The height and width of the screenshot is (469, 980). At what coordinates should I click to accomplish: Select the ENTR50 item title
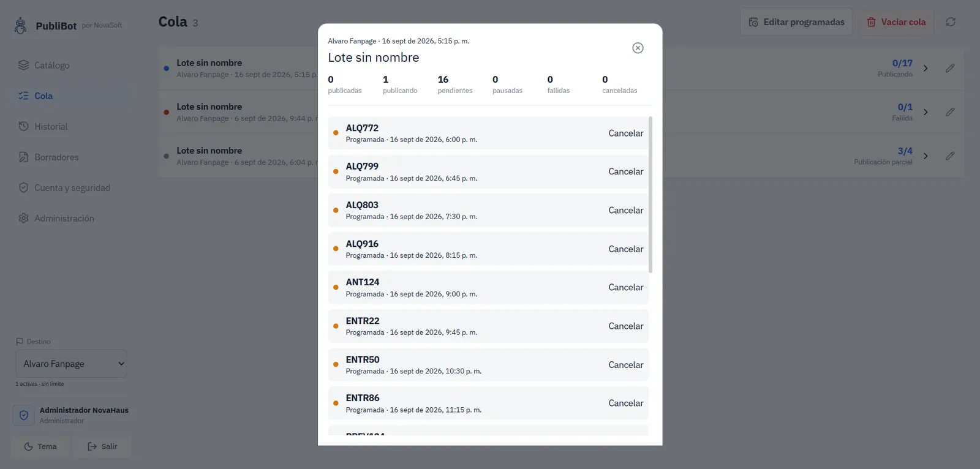[363, 359]
